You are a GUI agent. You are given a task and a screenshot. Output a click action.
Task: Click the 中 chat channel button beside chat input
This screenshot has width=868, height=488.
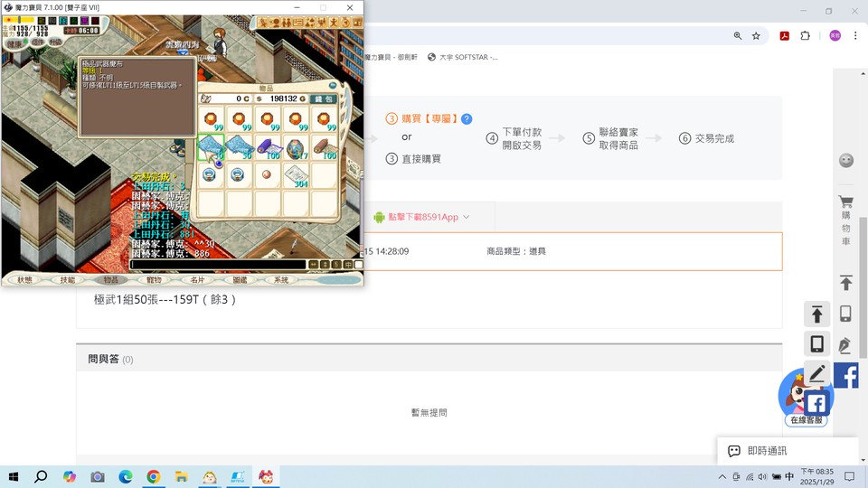tap(348, 265)
